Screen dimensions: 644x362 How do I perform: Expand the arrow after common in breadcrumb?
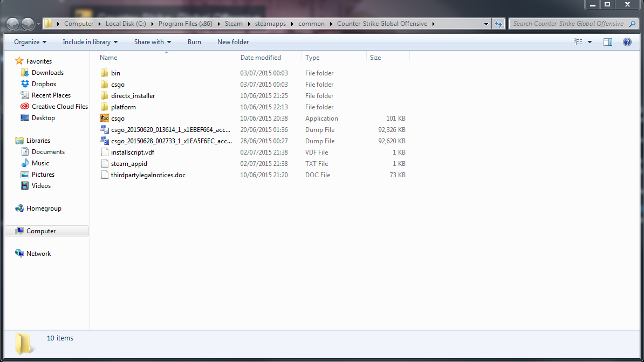click(x=331, y=24)
